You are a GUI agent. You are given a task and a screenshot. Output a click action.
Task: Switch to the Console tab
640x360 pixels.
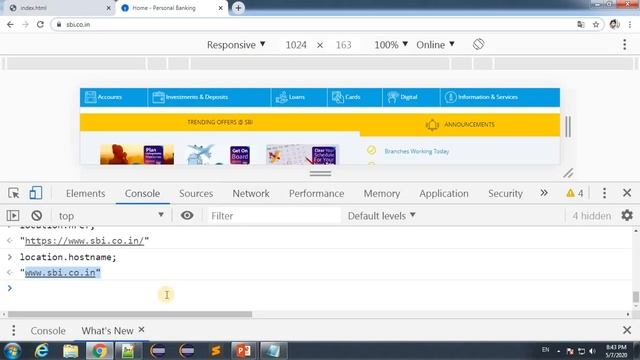coord(142,193)
